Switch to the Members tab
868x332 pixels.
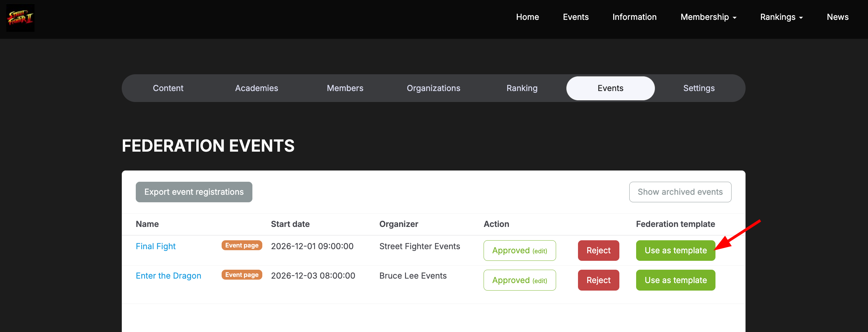pos(345,88)
